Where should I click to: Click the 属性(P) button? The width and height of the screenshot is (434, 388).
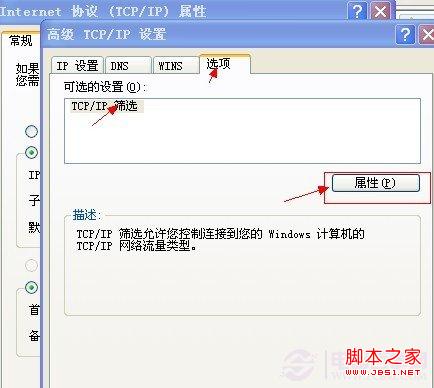pos(376,183)
